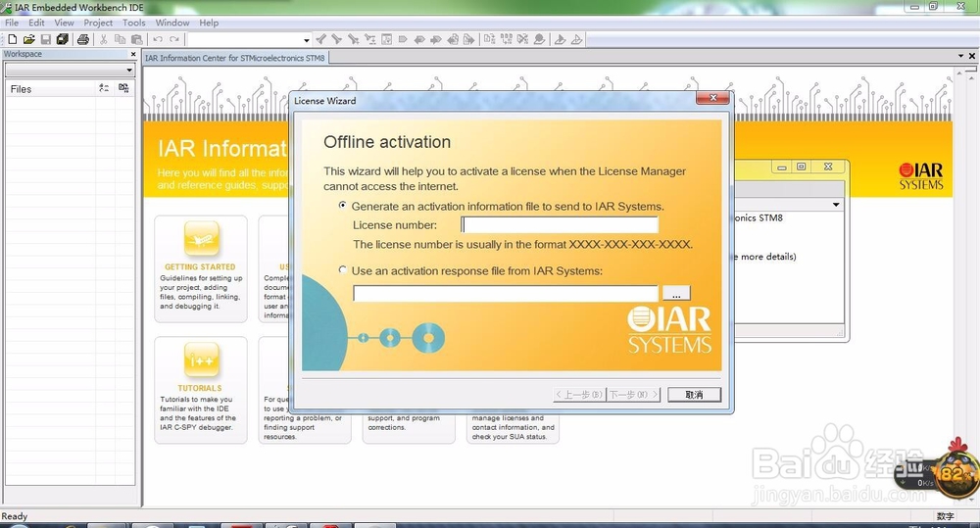Image resolution: width=980 pixels, height=528 pixels.
Task: Compile the file toolbar icon
Action: click(489, 39)
